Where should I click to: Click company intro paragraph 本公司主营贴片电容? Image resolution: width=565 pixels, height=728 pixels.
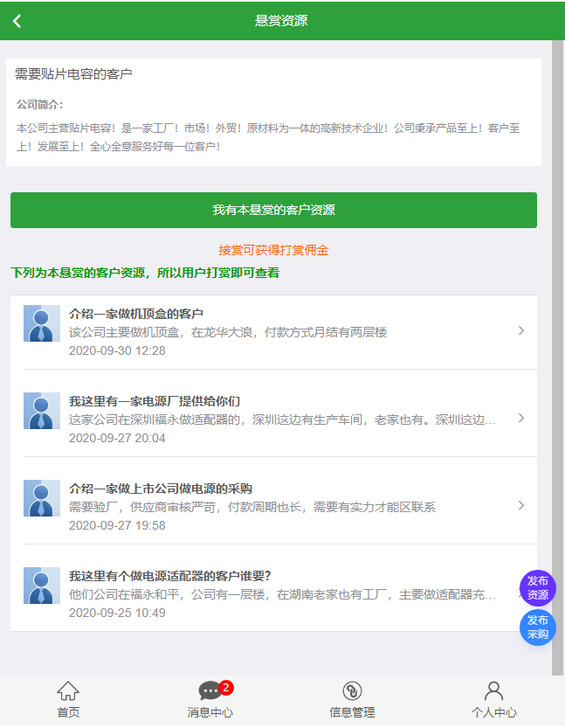268,137
